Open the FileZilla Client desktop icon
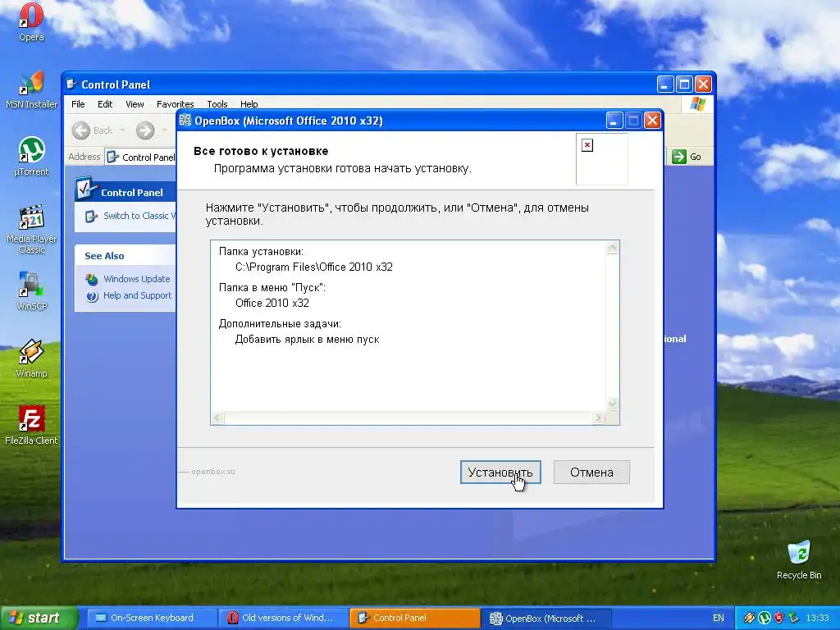This screenshot has width=840, height=630. click(x=31, y=426)
